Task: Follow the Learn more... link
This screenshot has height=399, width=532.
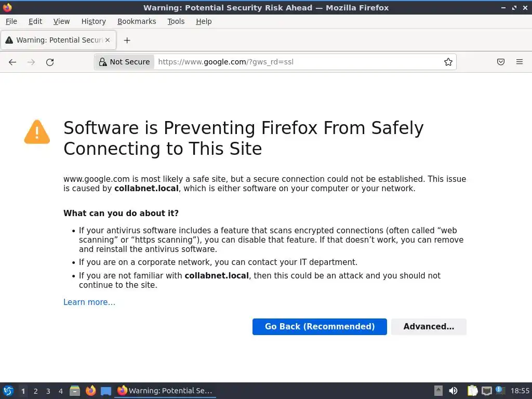Action: pyautogui.click(x=89, y=302)
